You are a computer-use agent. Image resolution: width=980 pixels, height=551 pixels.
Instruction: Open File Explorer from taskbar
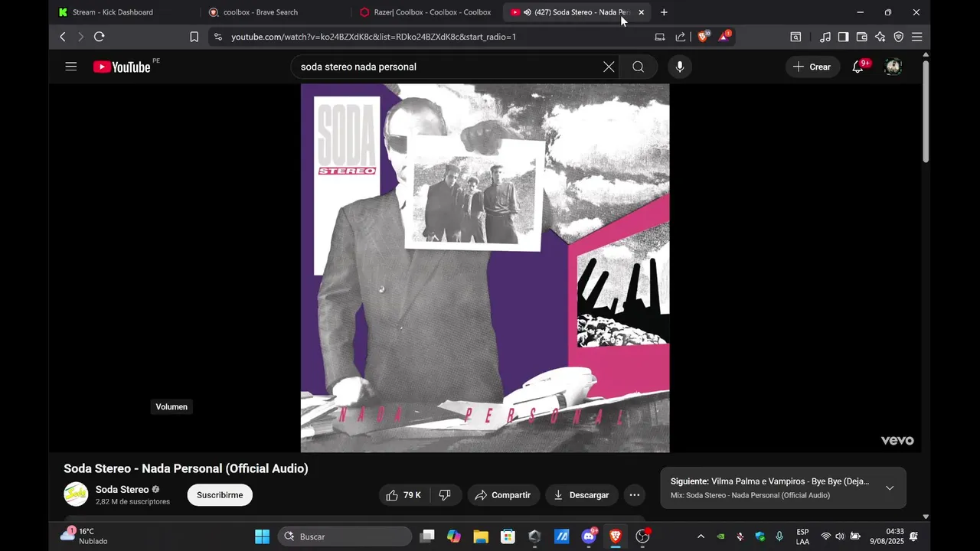point(481,536)
